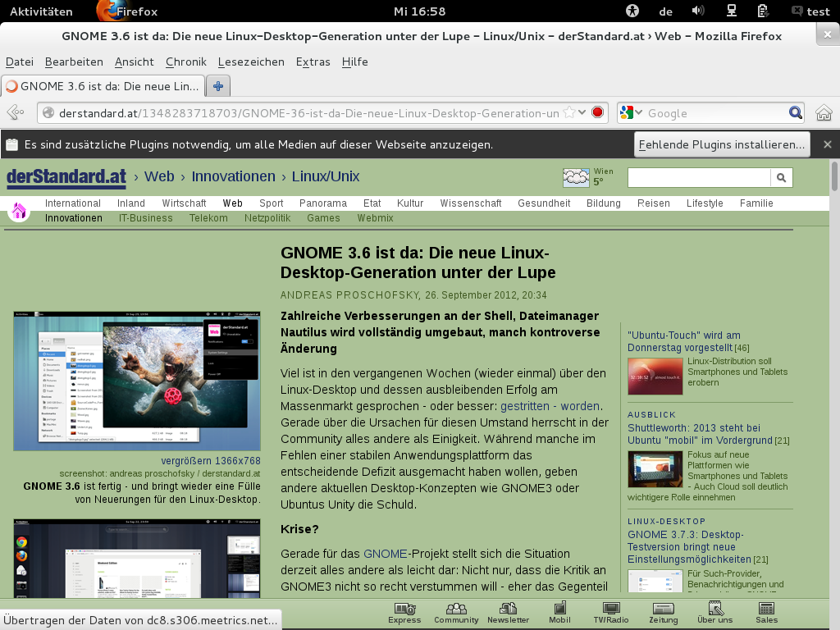The image size is (840, 630).
Task: Open the Telekom subsection
Action: (x=208, y=218)
